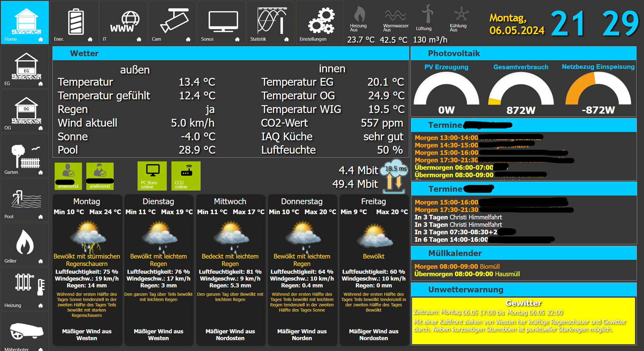
Task: Select the PC Büro online status tile
Action: (x=152, y=176)
